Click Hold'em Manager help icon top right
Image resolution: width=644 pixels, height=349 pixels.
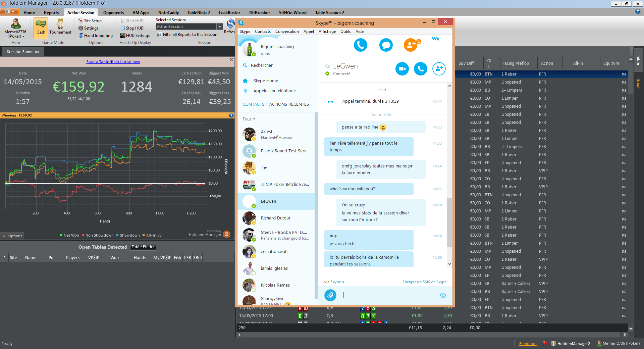coord(638,11)
